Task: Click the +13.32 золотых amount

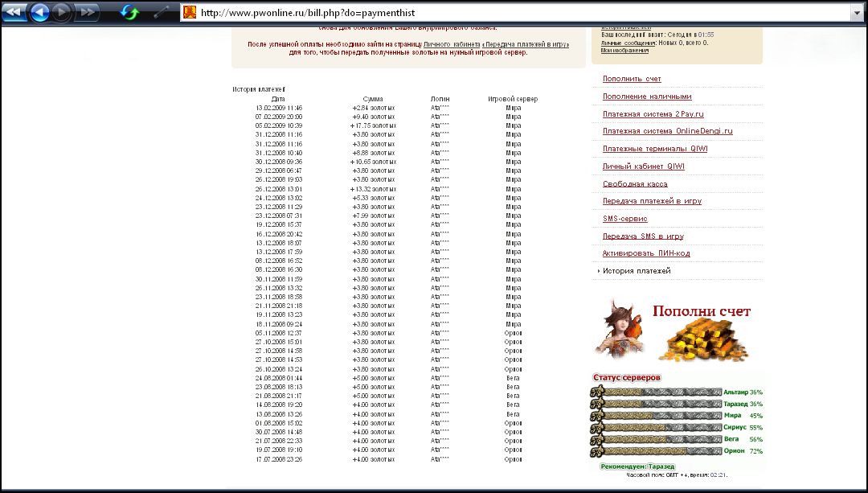Action: coord(373,189)
